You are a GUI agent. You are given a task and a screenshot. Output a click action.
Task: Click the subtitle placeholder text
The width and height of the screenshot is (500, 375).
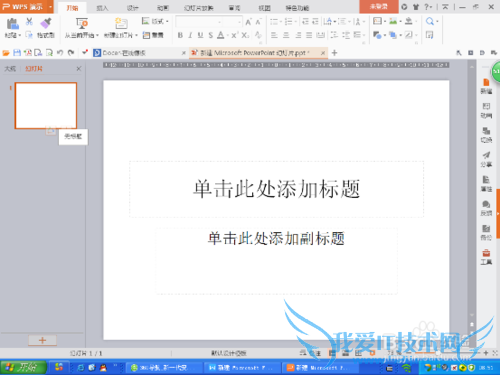coord(276,239)
